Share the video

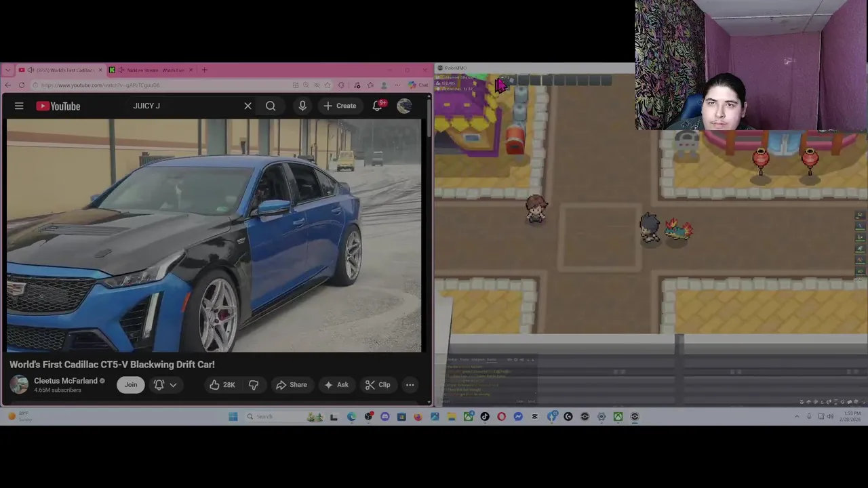292,384
